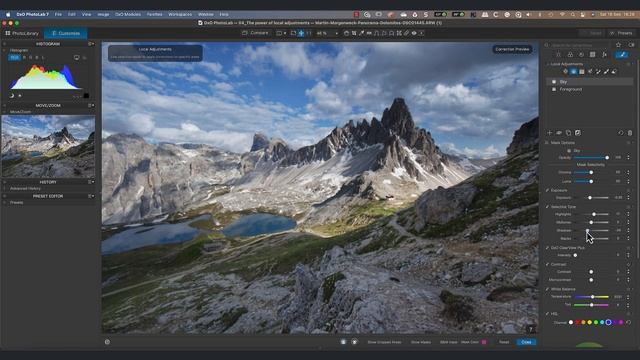
Task: Collapse the Move/Zoom panel
Action: point(4,105)
